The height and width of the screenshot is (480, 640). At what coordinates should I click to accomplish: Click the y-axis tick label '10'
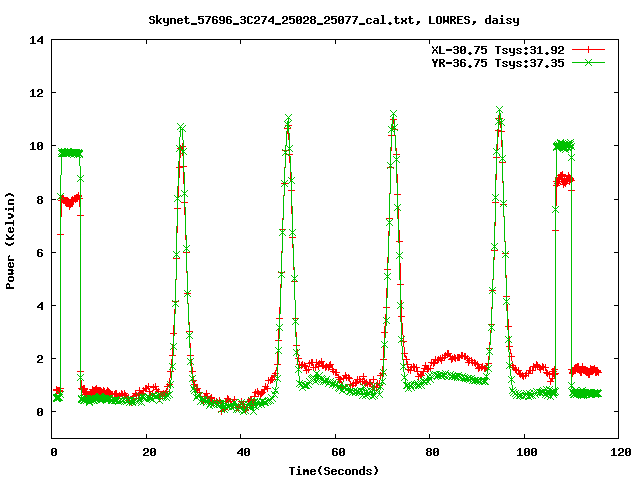[x=36, y=146]
